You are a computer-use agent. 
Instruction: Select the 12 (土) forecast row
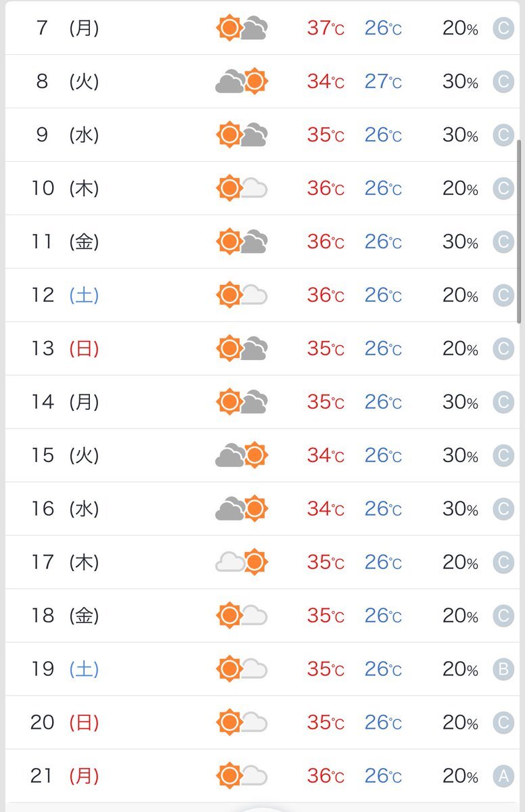click(262, 295)
